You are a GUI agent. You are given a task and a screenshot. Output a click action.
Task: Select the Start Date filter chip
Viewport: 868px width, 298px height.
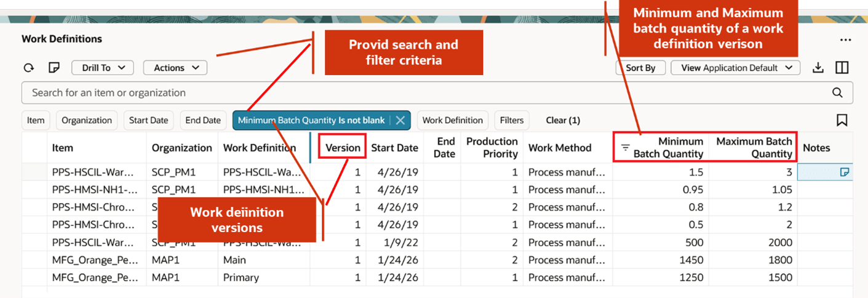coord(148,121)
